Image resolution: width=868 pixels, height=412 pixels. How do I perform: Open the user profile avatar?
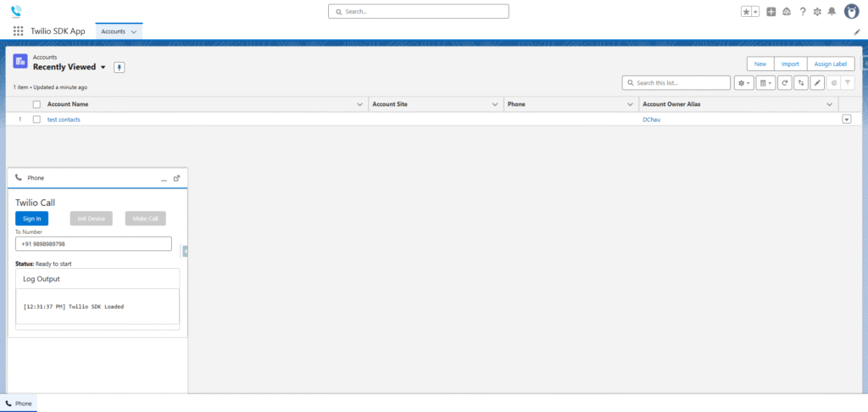(x=851, y=11)
